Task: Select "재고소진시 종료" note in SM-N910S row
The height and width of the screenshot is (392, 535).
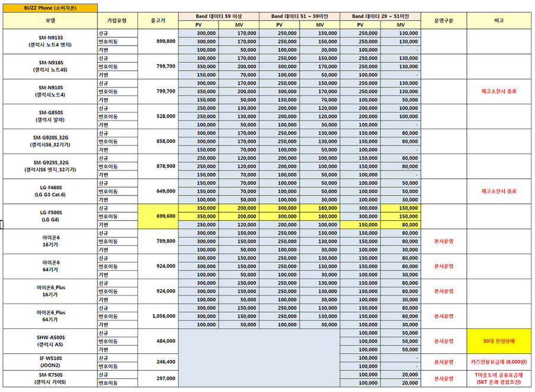Action: [x=499, y=91]
